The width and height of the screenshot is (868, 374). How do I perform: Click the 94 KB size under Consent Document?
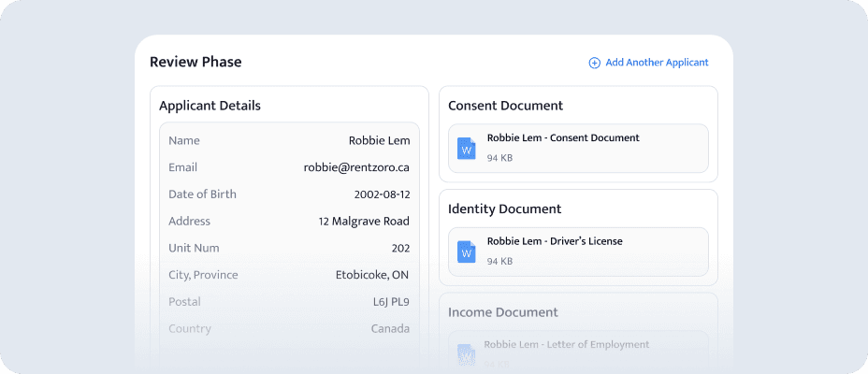[499, 158]
